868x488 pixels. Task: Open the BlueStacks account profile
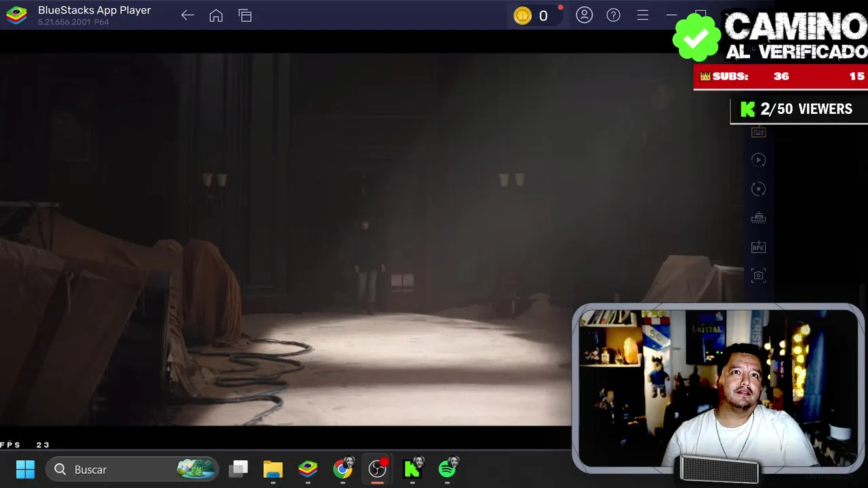tap(584, 15)
